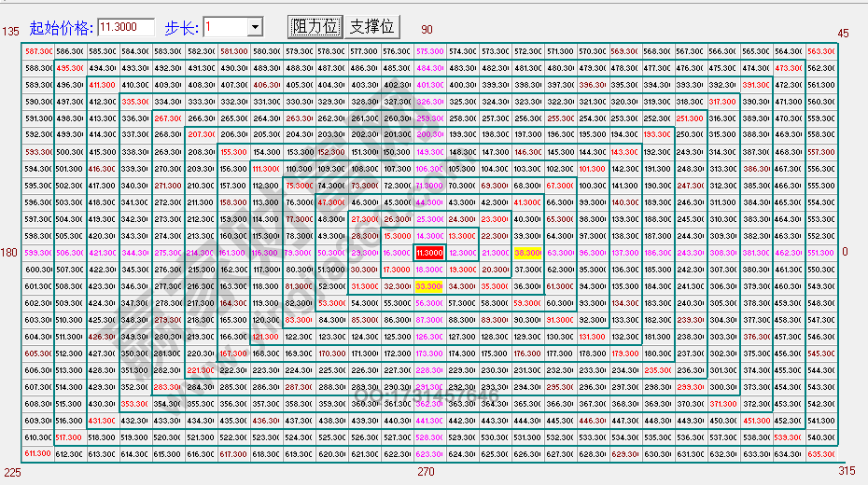Click the magenta cell 623.30
This screenshot has height=485, width=868.
coord(429,454)
